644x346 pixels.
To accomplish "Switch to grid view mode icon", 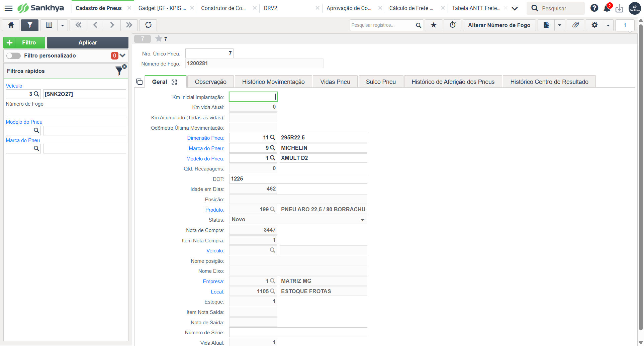I will point(49,25).
